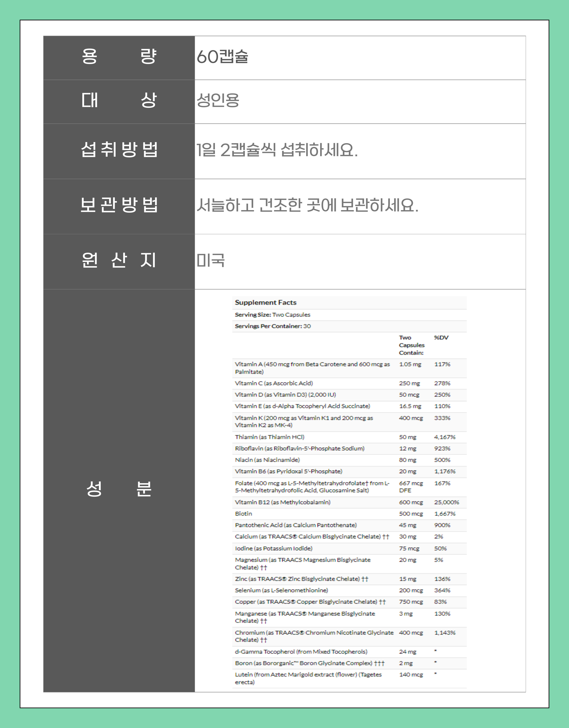Click the Copper row name
This screenshot has height=728, width=569.
click(x=310, y=602)
